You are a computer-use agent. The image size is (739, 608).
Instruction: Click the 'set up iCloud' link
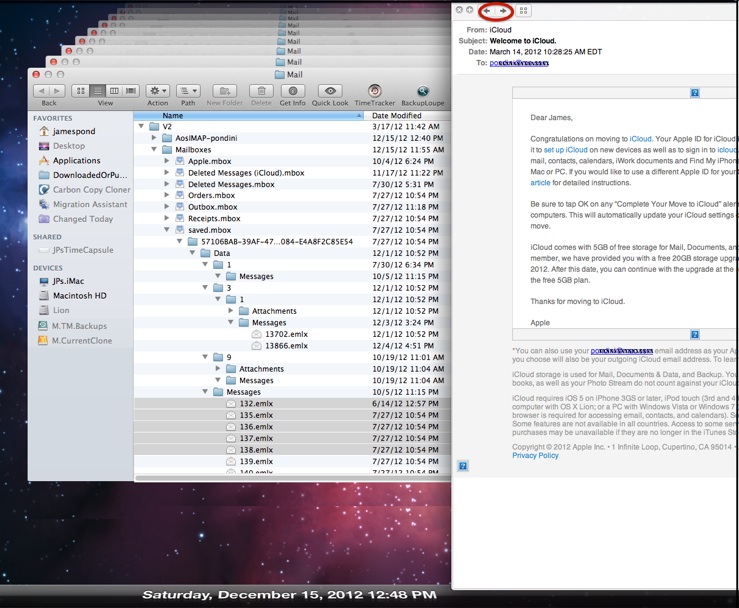(566, 150)
